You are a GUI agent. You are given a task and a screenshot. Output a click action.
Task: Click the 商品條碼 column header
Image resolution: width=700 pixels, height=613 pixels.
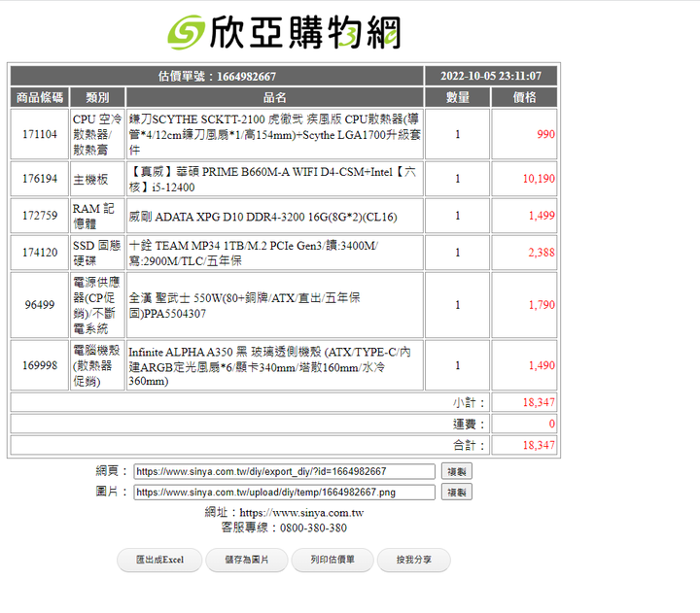40,97
